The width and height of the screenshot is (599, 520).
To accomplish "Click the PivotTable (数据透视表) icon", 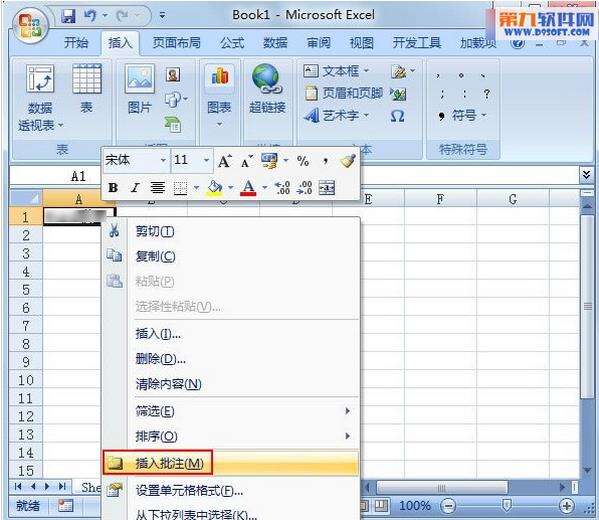I will 40,79.
